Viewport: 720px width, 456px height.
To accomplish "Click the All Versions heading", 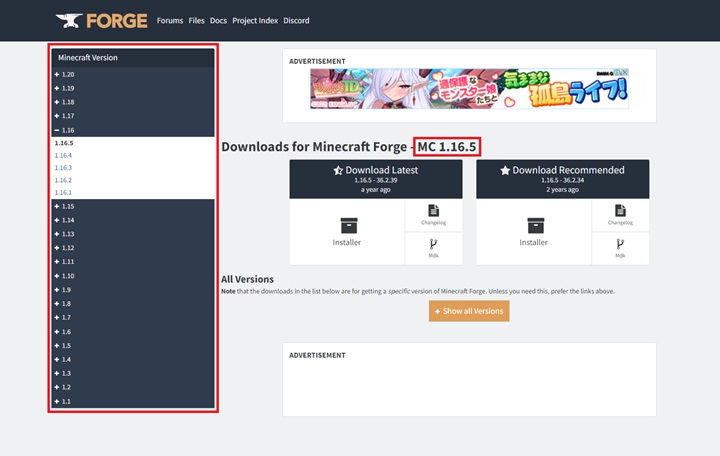I will (247, 279).
